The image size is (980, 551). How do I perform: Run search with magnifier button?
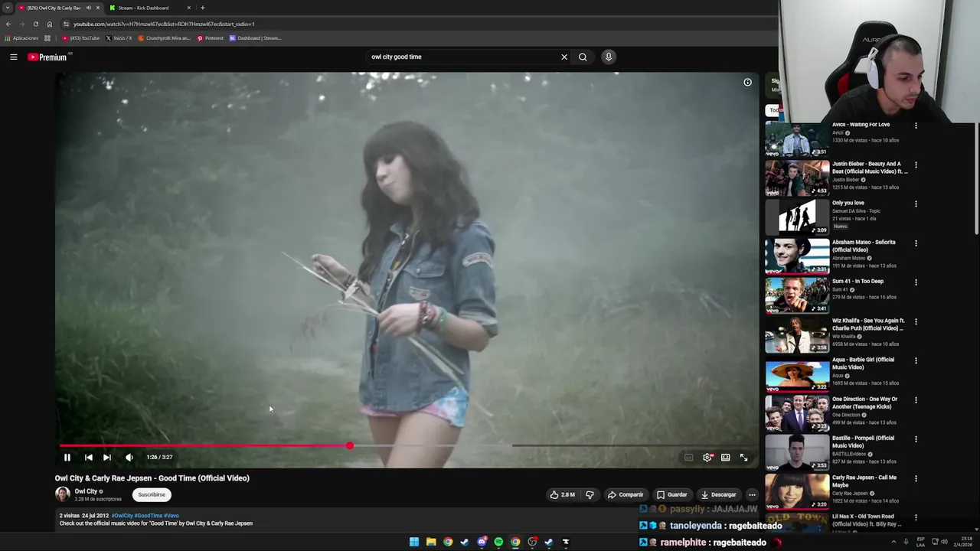coord(583,57)
